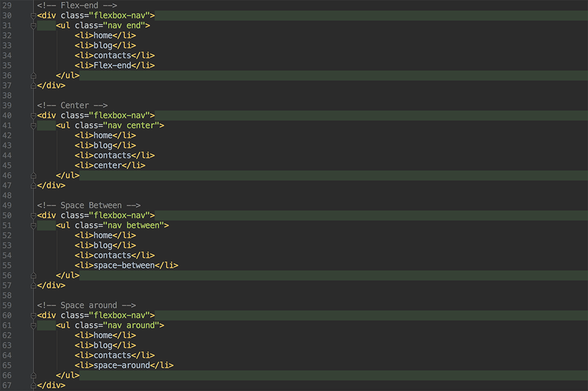Click '<li>blog</li>' on line 63
Screen dimensions: 588x391
105,345
